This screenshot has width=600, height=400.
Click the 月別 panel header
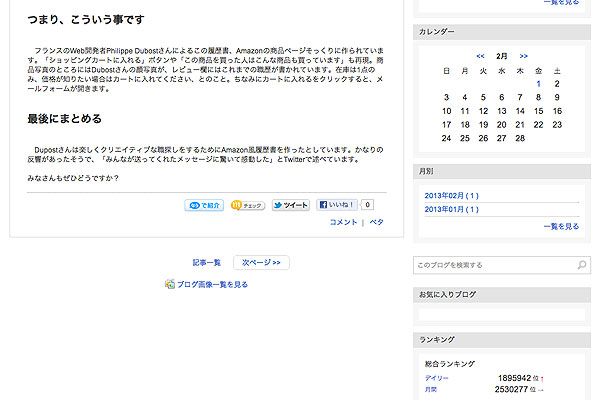click(502, 171)
